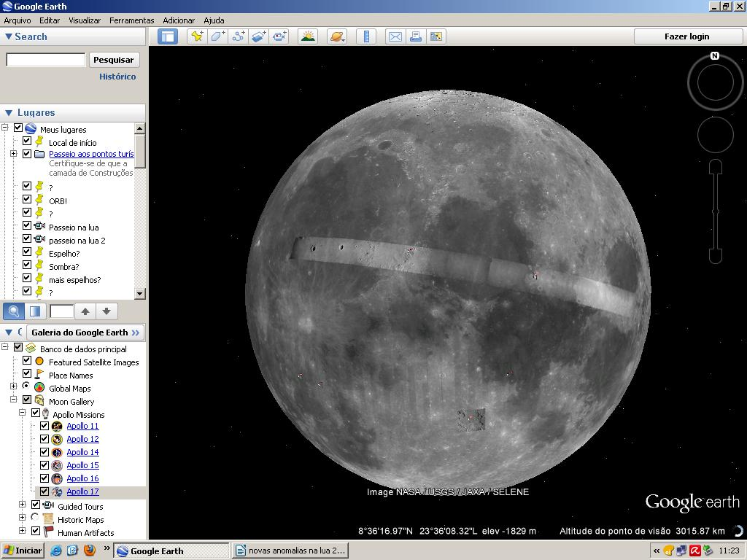Click Places list scrollbar down arrow
747x560 pixels.
(x=139, y=293)
